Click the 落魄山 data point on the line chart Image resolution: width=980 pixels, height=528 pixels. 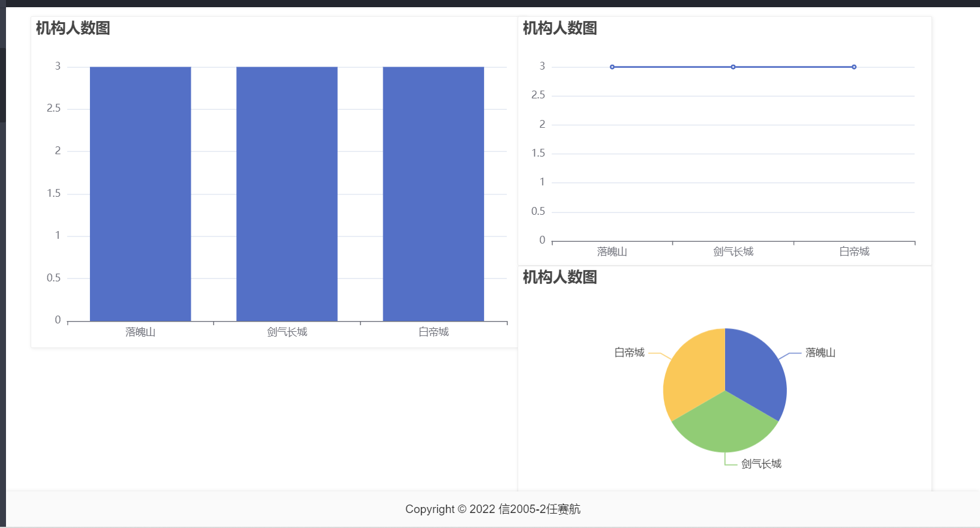click(612, 67)
